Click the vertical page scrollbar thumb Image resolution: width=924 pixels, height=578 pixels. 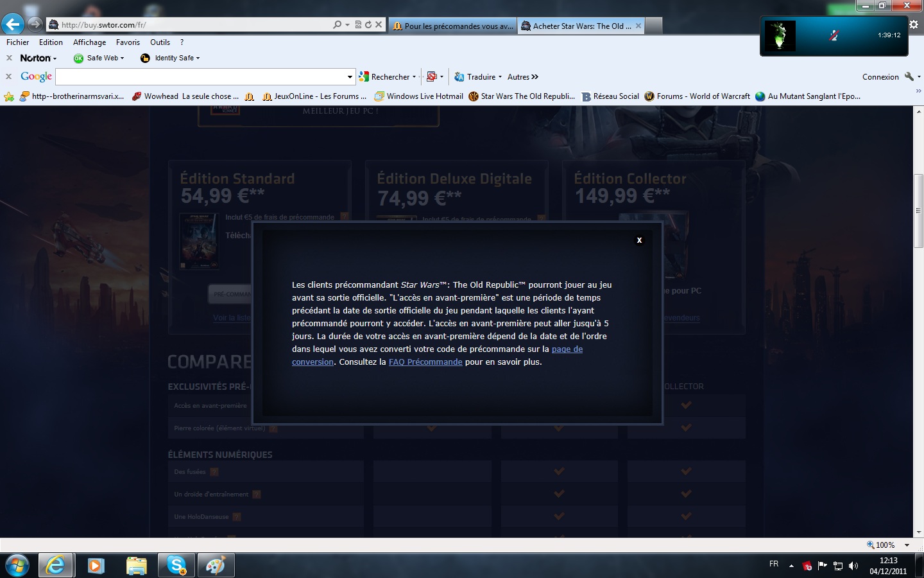918,210
